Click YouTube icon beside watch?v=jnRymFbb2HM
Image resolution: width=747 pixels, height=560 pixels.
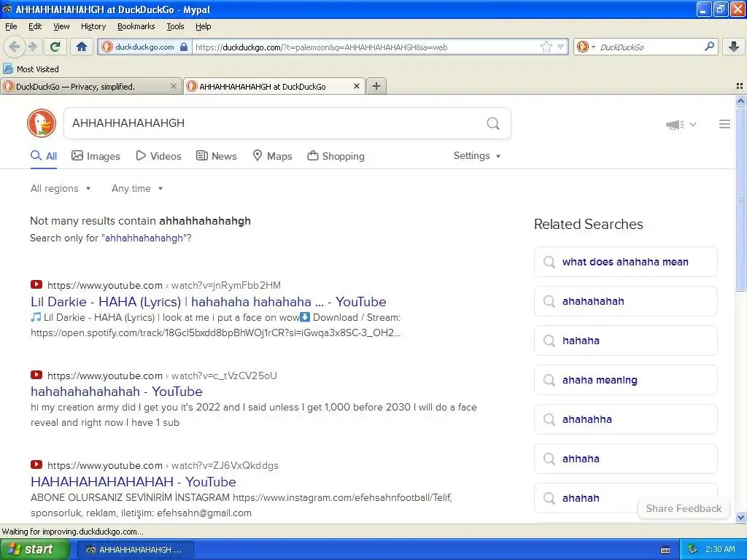pyautogui.click(x=36, y=285)
